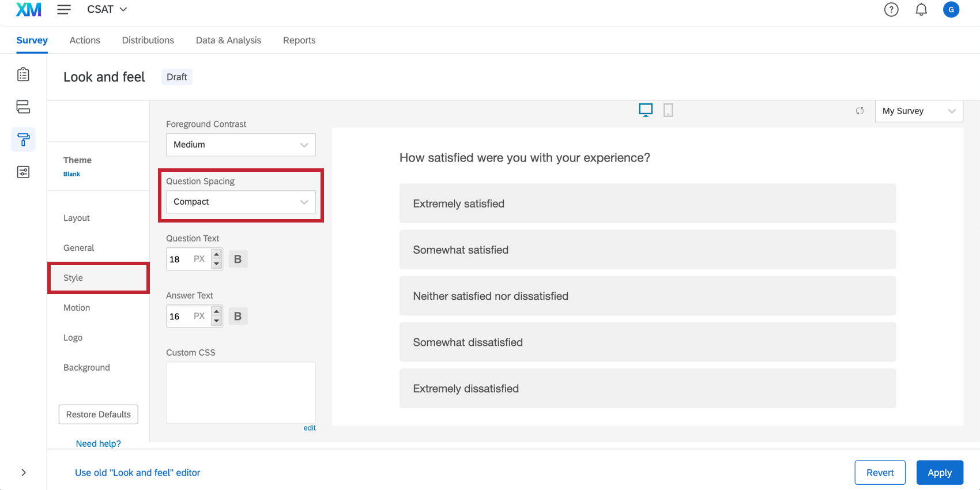Click the Restore Defaults button
Image resolution: width=980 pixels, height=490 pixels.
98,414
